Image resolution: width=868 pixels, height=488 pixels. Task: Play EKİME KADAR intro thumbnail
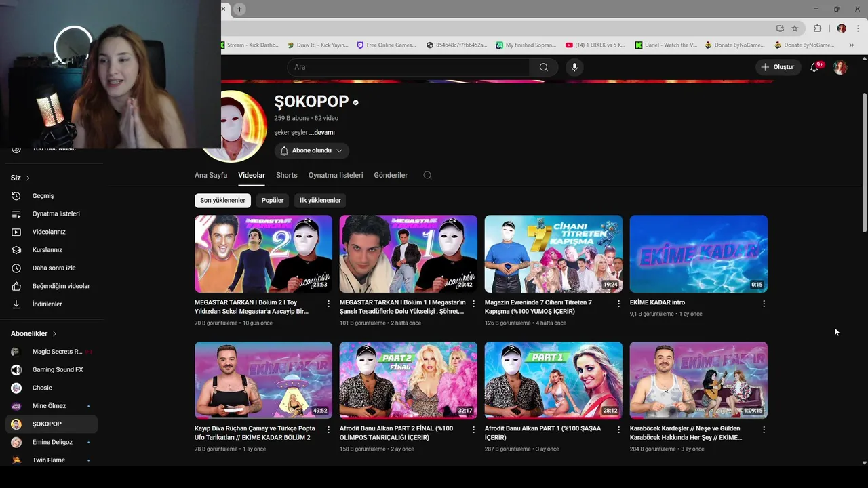pyautogui.click(x=698, y=253)
